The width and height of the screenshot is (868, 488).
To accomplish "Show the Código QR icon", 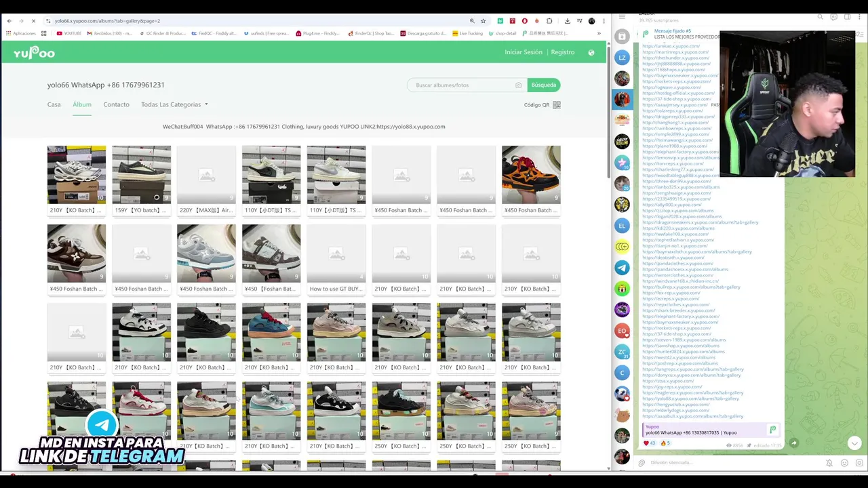I will point(557,105).
